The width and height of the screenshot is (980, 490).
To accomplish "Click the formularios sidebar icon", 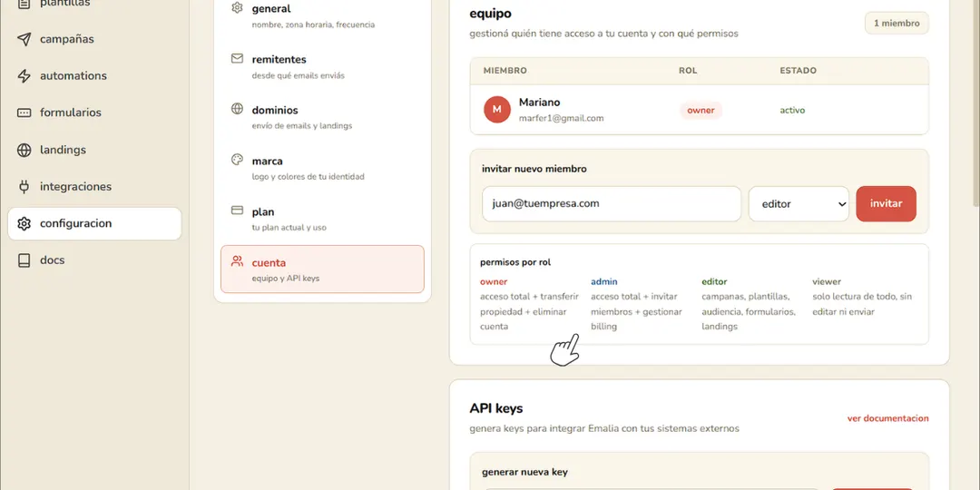I will pyautogui.click(x=24, y=113).
